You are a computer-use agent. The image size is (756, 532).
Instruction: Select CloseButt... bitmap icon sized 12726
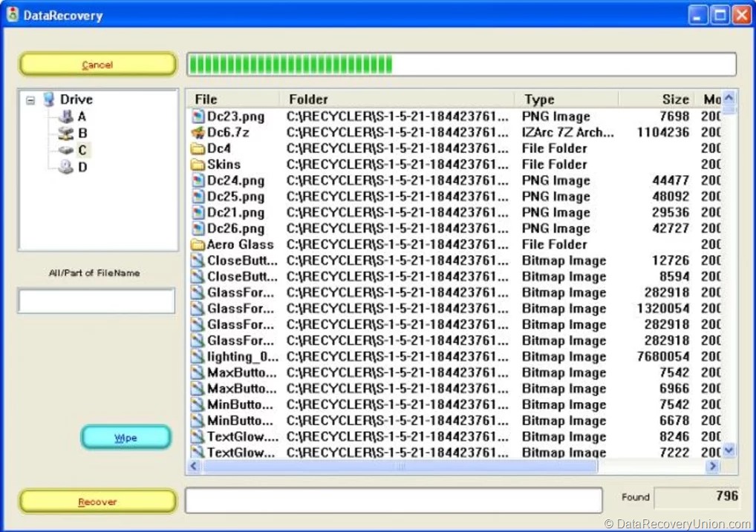pos(198,260)
